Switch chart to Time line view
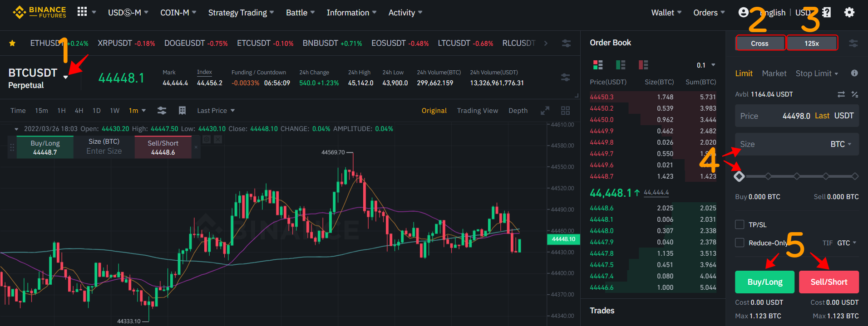The image size is (868, 326). tap(18, 111)
